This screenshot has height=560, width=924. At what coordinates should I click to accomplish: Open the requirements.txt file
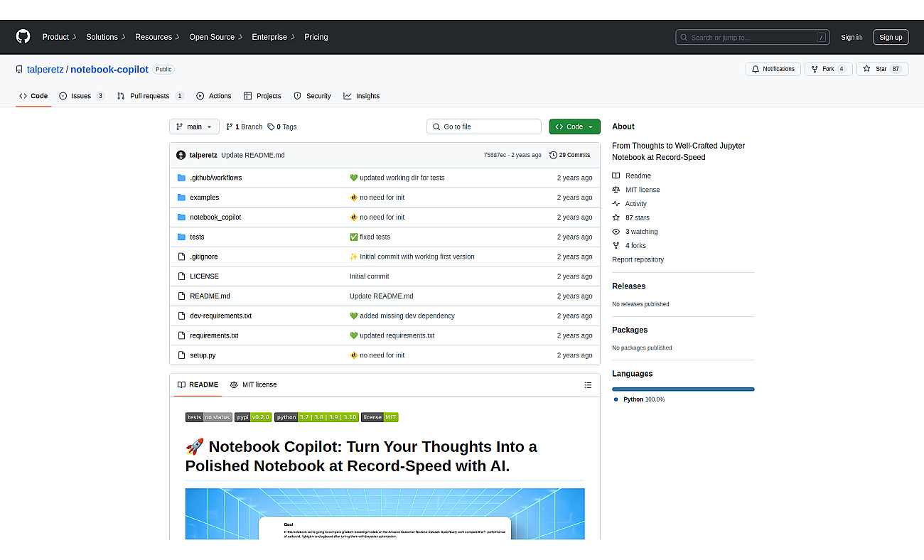214,335
